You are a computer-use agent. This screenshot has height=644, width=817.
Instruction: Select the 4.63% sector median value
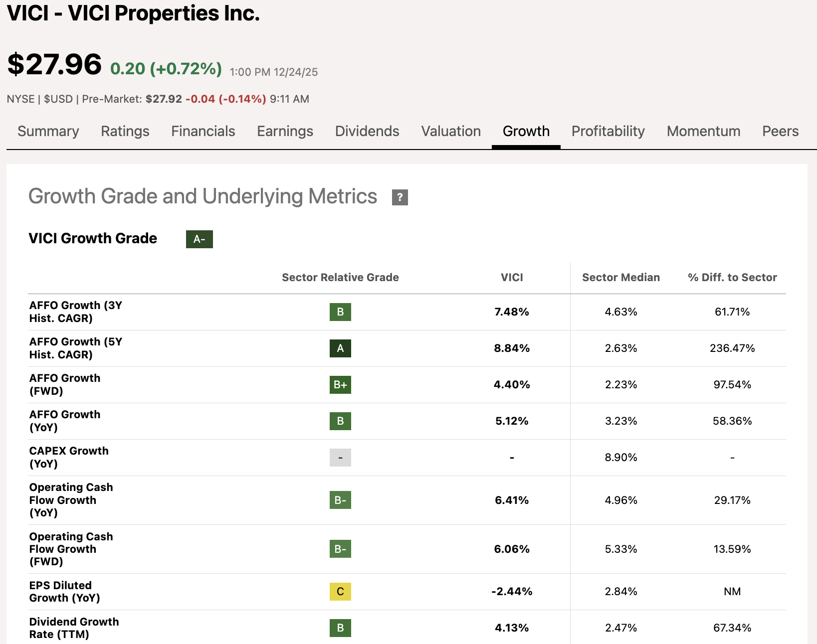pos(621,312)
